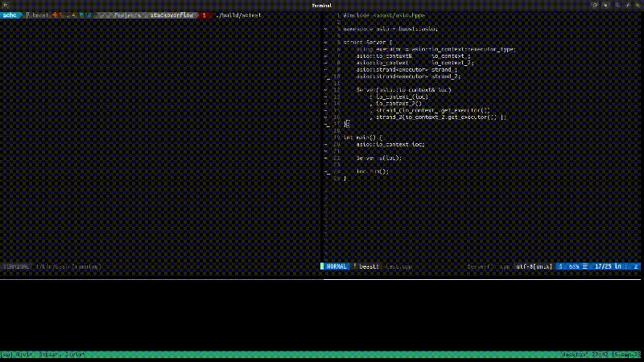The width and height of the screenshot is (644, 362).
Task: Click the search icon in the title bar
Action: click(594, 6)
